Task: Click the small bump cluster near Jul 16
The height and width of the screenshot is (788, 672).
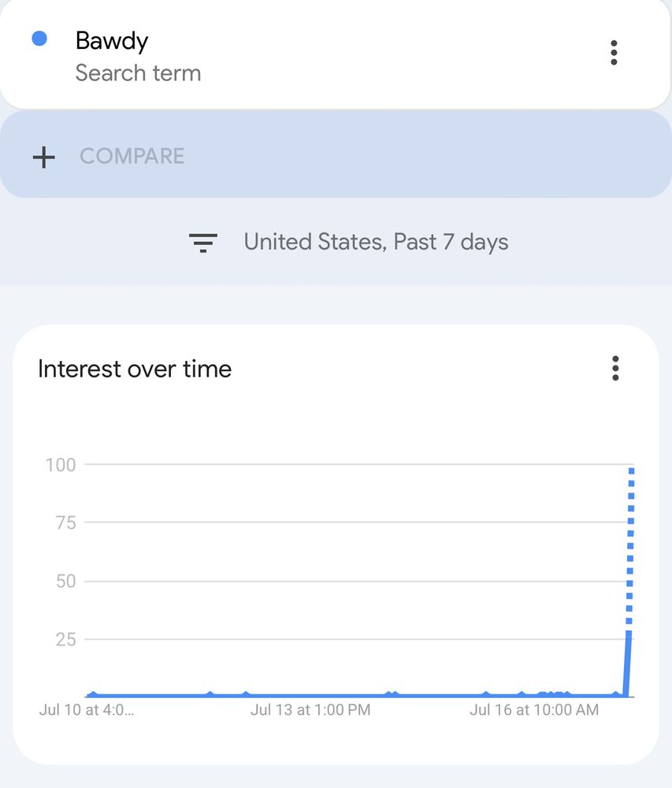Action: point(554,694)
